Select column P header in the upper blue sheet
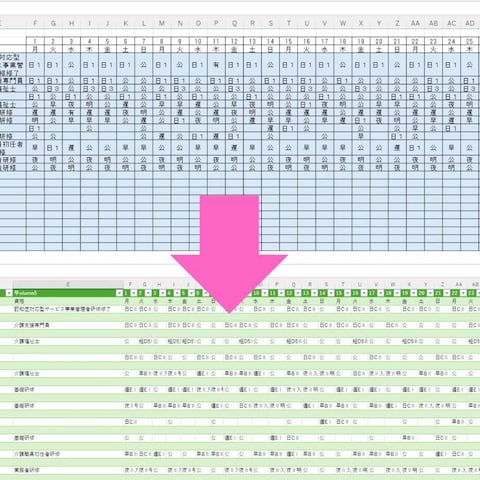 (x=216, y=23)
